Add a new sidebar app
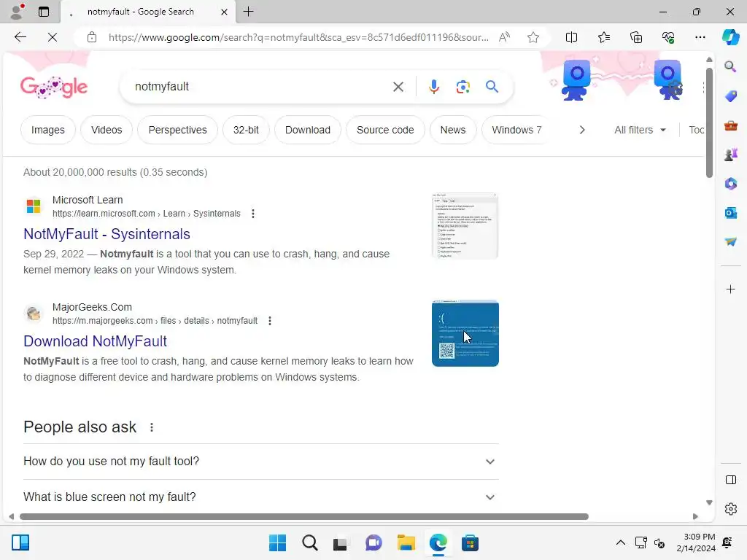The height and width of the screenshot is (560, 747). pos(730,289)
